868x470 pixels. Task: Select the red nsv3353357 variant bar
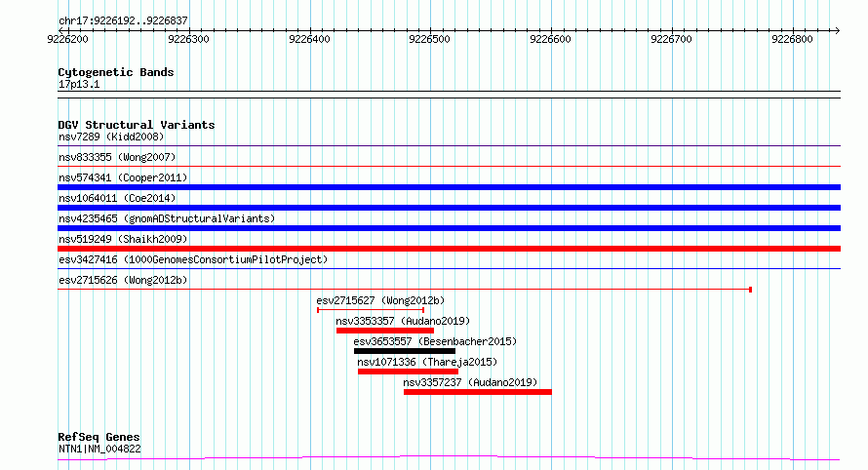pos(384,331)
